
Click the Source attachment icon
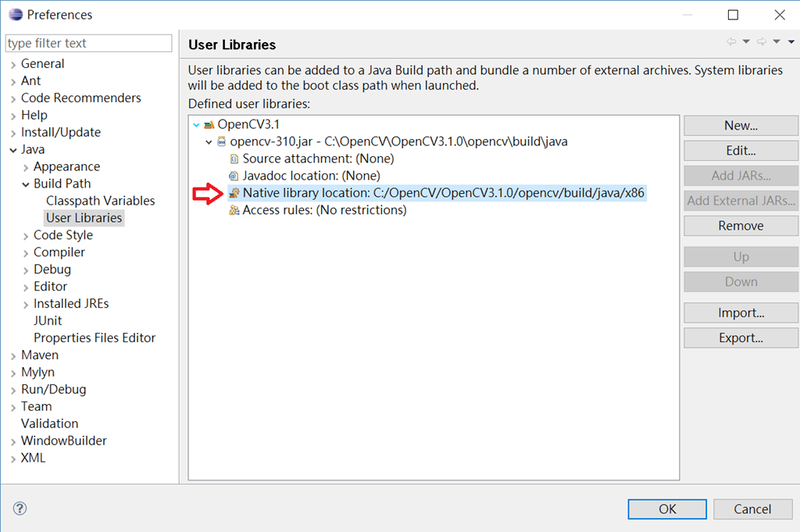[x=234, y=159]
